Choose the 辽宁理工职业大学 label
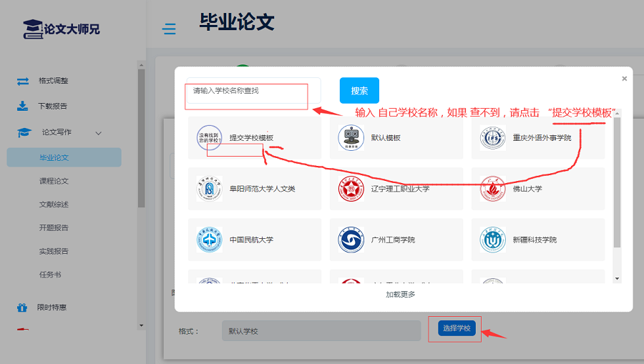 [x=400, y=189]
